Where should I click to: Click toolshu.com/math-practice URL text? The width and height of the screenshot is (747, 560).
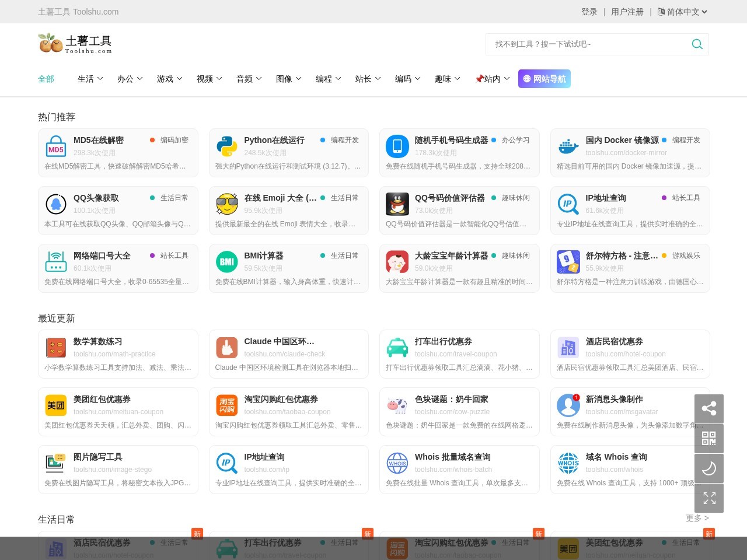click(114, 354)
